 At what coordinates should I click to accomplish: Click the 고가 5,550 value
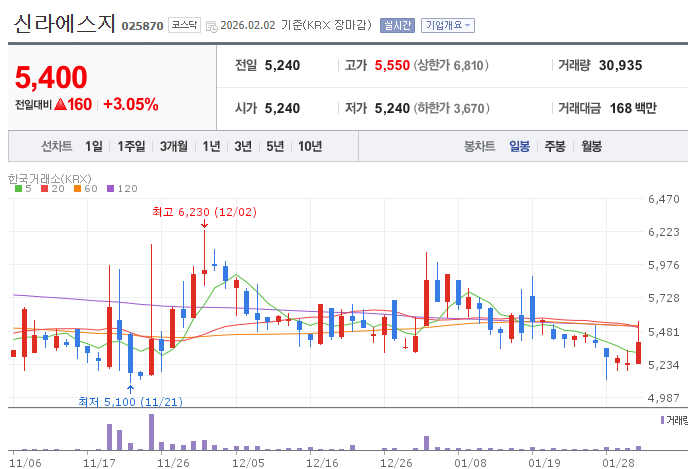(x=392, y=65)
